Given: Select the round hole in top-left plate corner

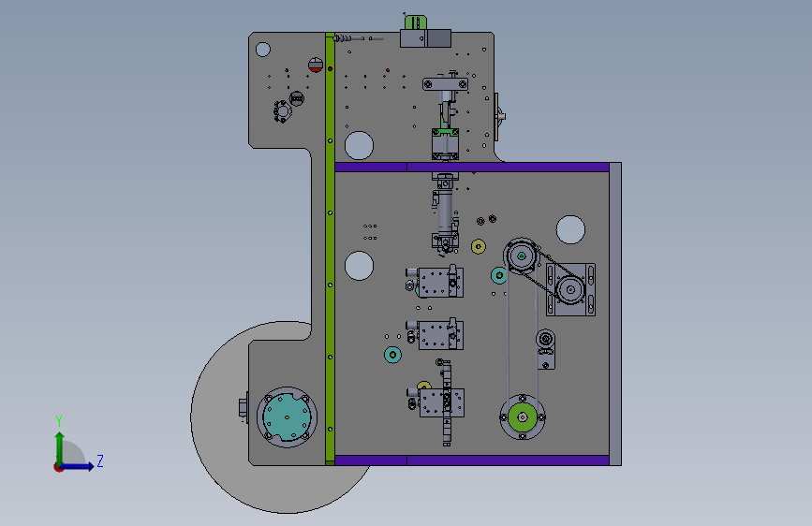Looking at the screenshot, I should coord(263,50).
